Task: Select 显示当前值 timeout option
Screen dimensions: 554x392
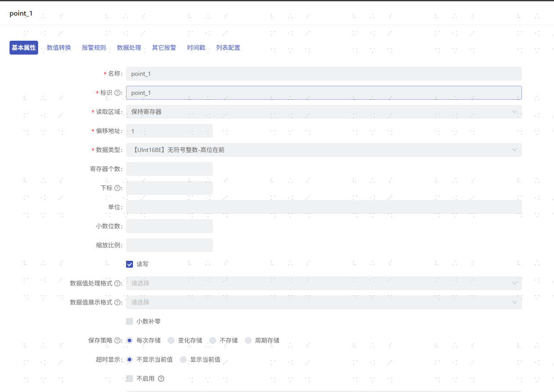Action: click(x=183, y=360)
